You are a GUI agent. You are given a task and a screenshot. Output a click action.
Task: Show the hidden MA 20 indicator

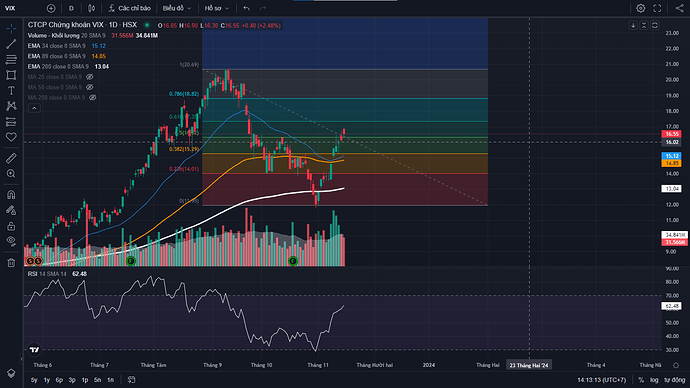point(90,77)
